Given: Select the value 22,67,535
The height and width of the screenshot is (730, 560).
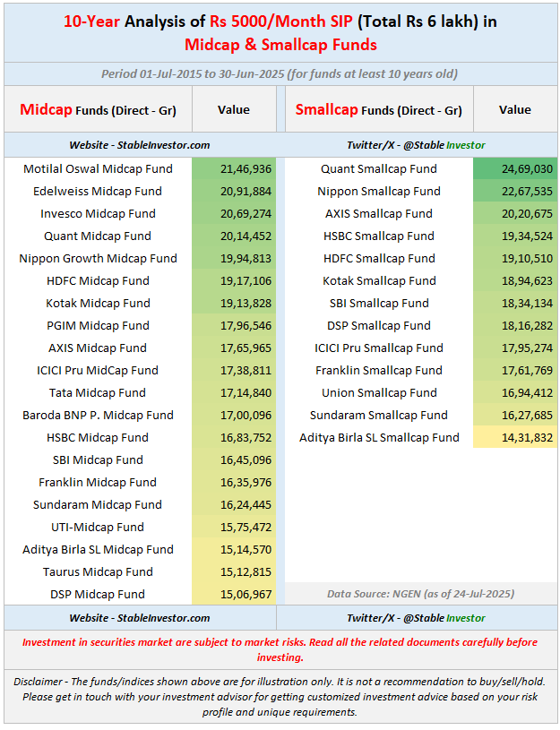Looking at the screenshot, I should (x=527, y=191).
